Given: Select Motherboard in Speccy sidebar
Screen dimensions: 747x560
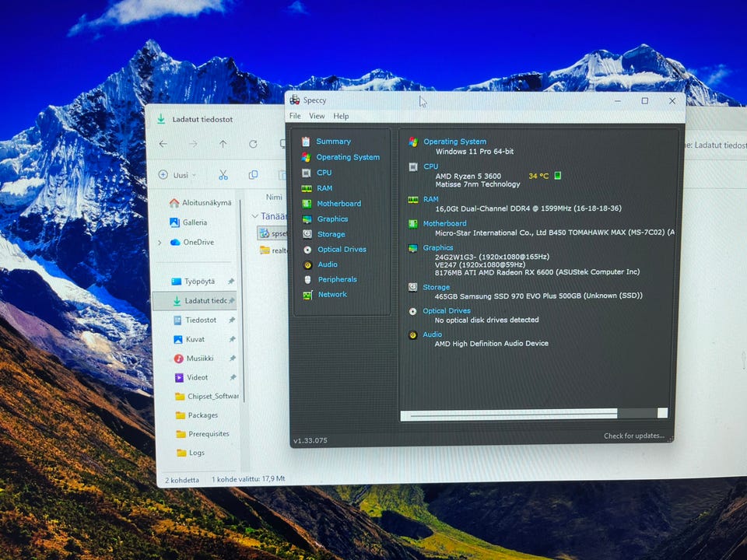Looking at the screenshot, I should coord(338,204).
